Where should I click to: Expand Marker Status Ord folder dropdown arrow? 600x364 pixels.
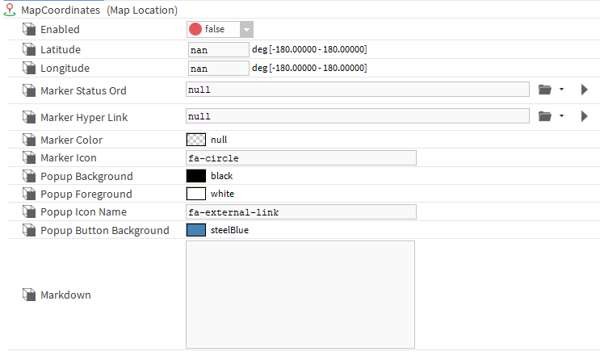560,90
